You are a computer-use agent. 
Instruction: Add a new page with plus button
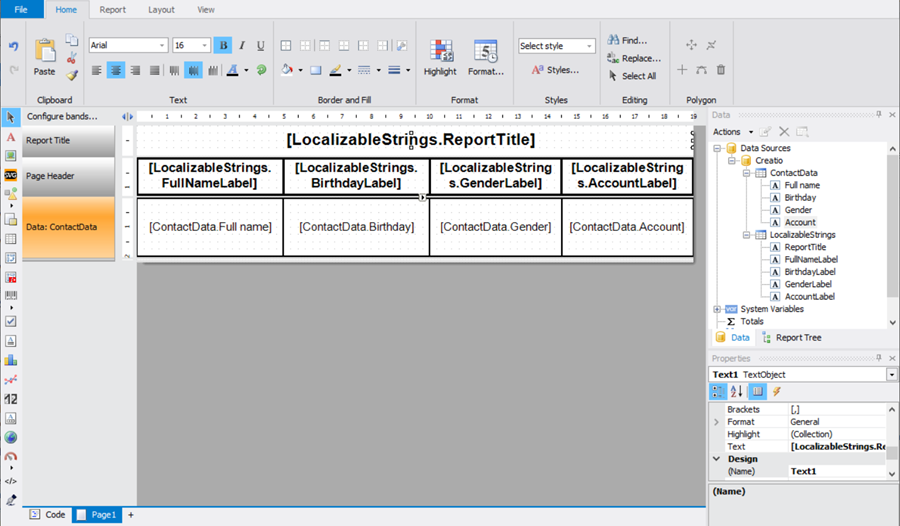click(131, 515)
